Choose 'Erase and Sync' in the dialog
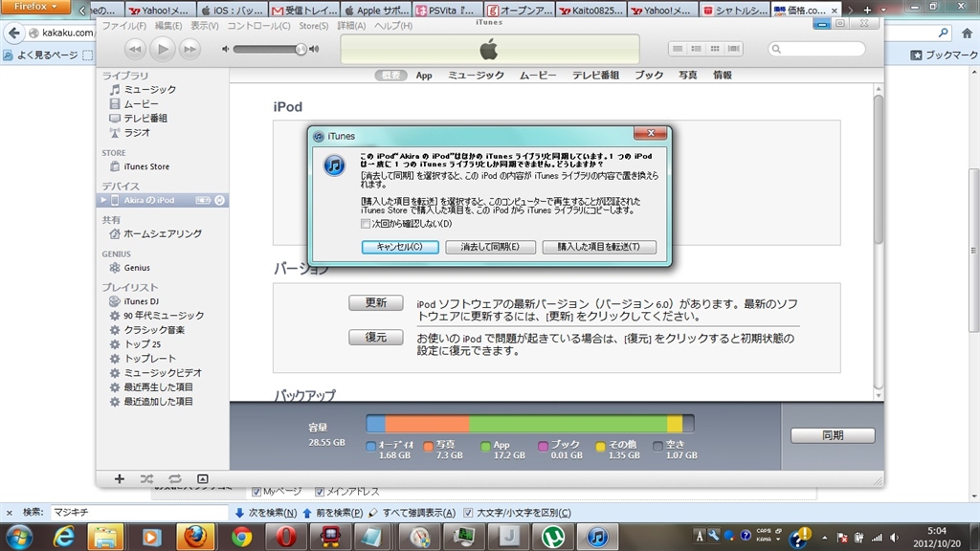Screen dimensions: 980x551 point(490,247)
